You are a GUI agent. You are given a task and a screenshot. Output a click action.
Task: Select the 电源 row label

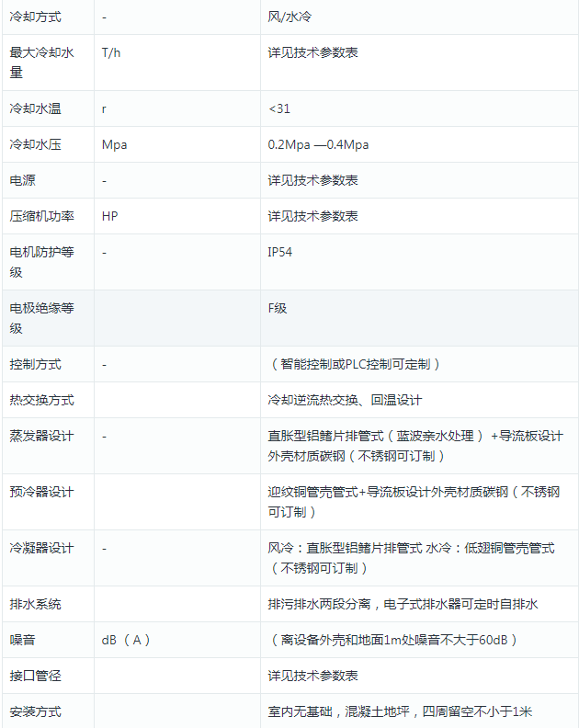(x=22, y=180)
